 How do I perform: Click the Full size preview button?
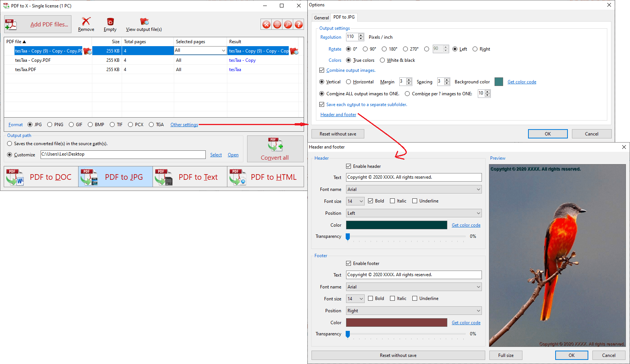506,355
